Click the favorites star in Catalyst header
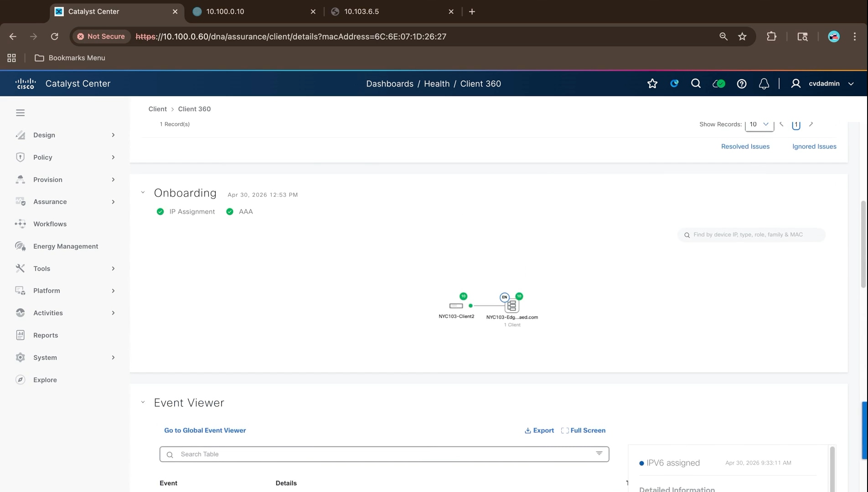The image size is (868, 492). click(652, 83)
